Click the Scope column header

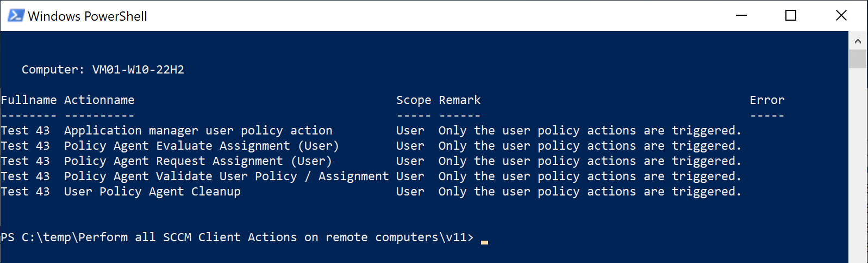[413, 100]
